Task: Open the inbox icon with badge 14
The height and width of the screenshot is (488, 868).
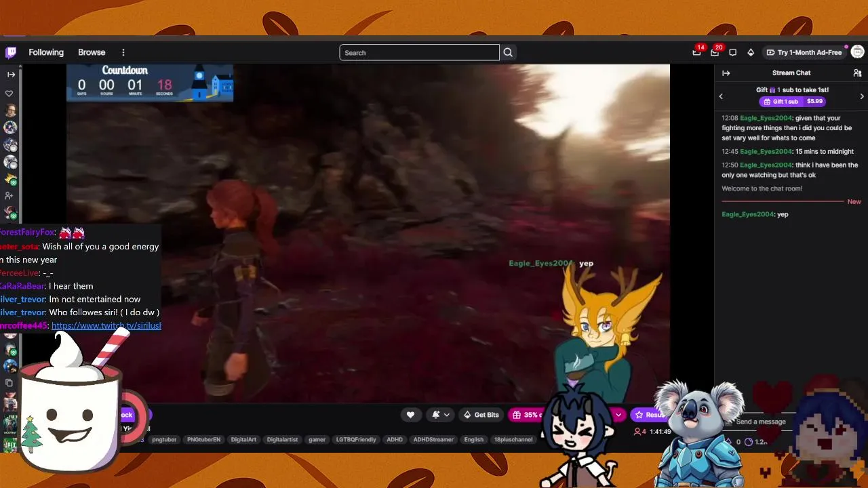Action: click(x=696, y=52)
